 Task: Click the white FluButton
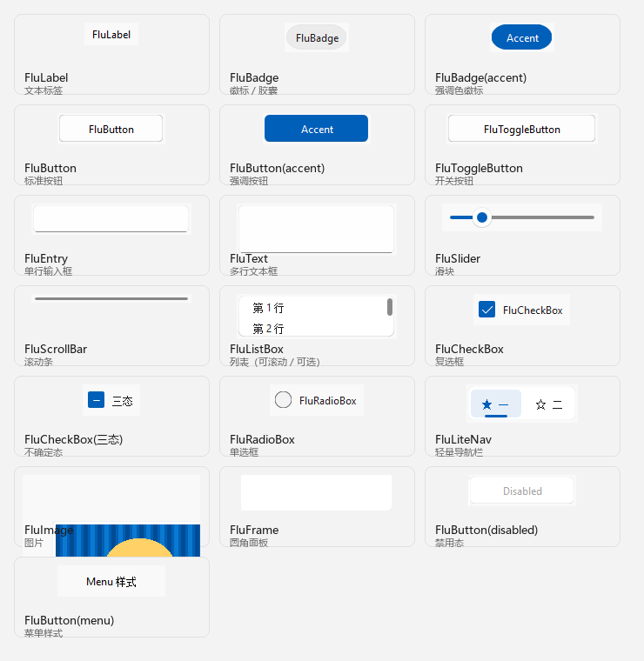(111, 129)
